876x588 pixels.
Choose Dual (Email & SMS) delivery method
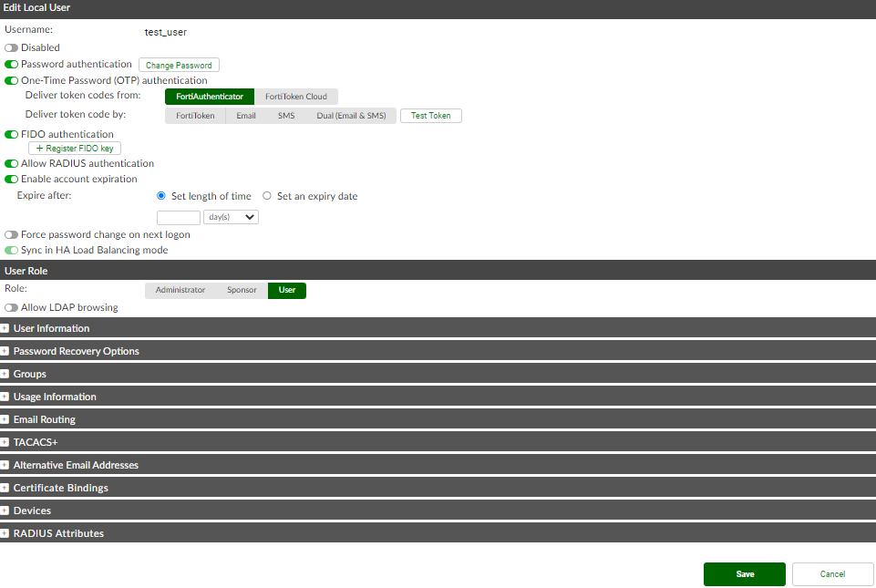click(x=351, y=116)
